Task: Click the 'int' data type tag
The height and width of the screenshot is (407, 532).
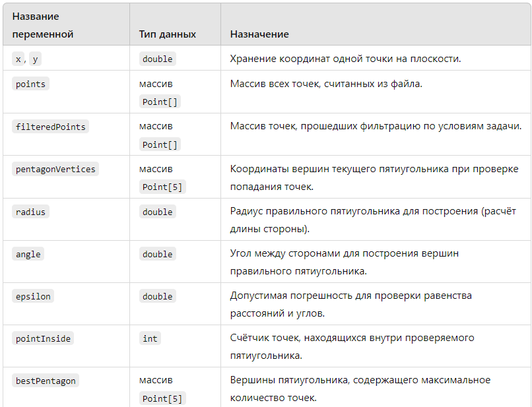Action: 150,338
